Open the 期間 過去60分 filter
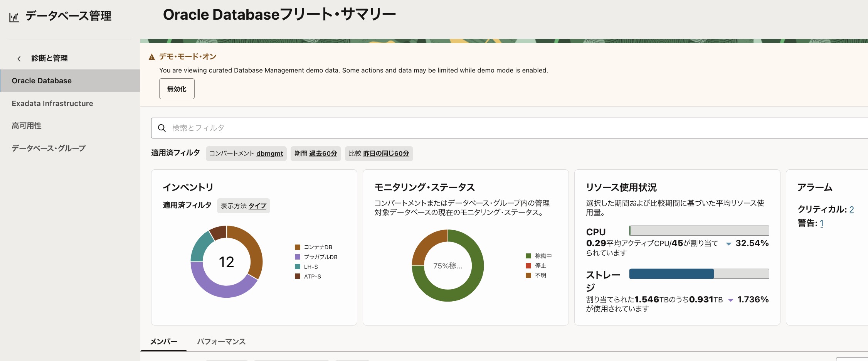 (316, 154)
